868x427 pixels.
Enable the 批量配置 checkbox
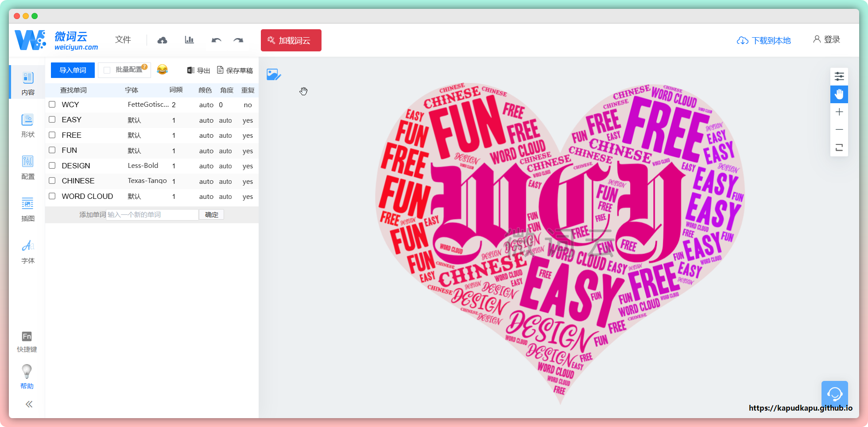point(107,70)
